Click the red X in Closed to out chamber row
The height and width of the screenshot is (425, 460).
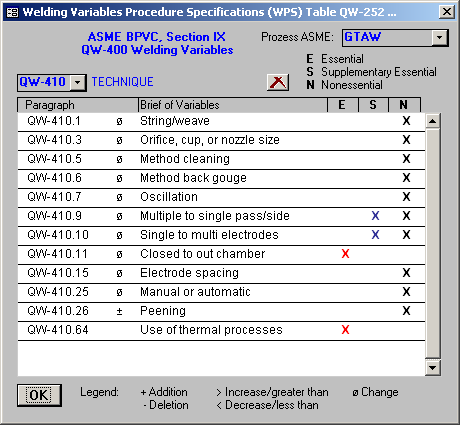(345, 254)
